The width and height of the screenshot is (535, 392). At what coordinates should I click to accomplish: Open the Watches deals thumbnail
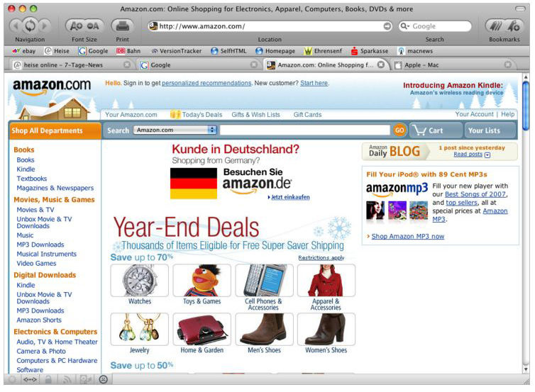point(140,281)
